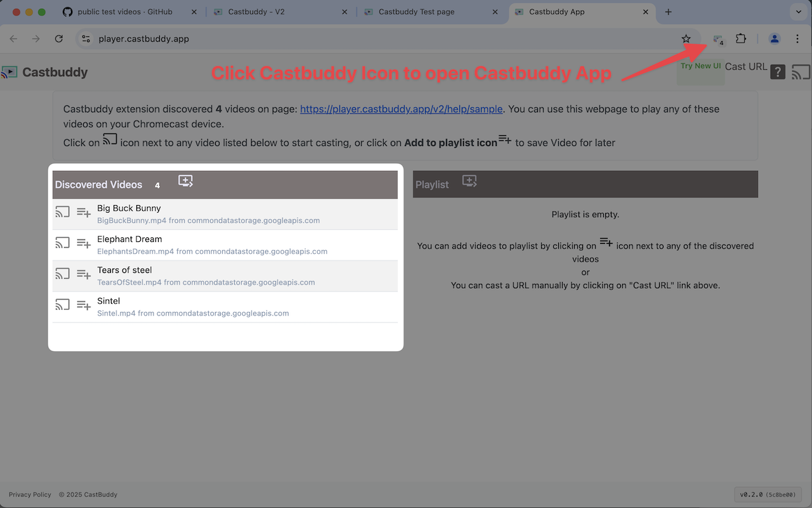Cast Tears of steel video
Viewport: 812px width, 508px height.
pyautogui.click(x=62, y=274)
